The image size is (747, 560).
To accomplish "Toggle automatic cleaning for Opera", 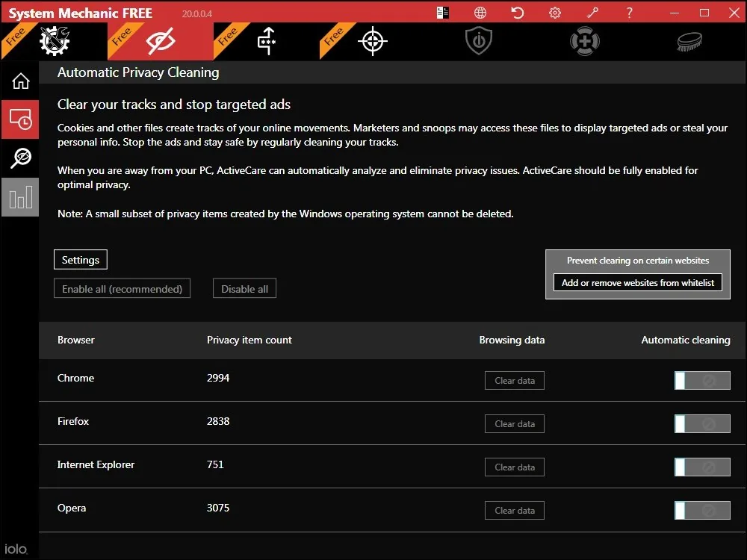I will tap(702, 511).
